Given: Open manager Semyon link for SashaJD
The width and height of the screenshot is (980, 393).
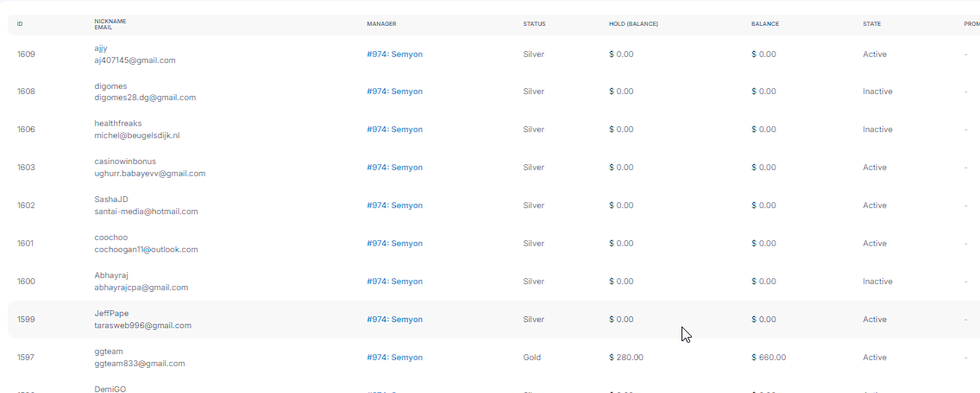Looking at the screenshot, I should click(x=394, y=206).
